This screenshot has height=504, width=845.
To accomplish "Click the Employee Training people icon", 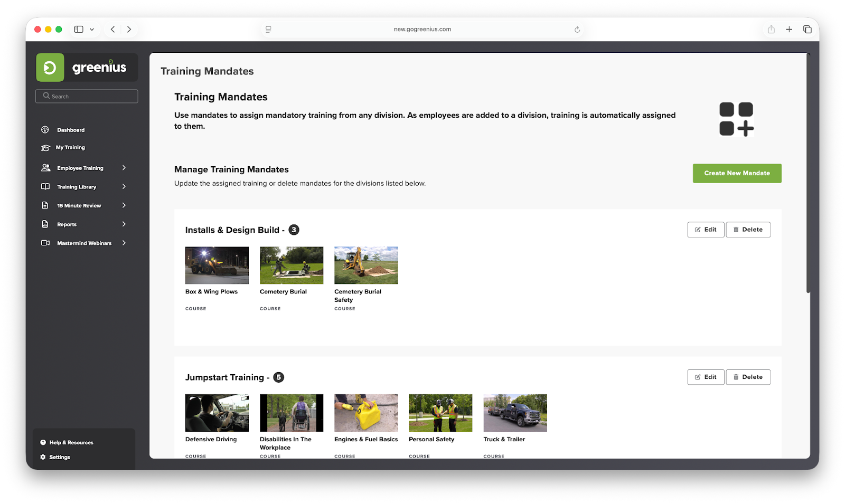I will (45, 168).
